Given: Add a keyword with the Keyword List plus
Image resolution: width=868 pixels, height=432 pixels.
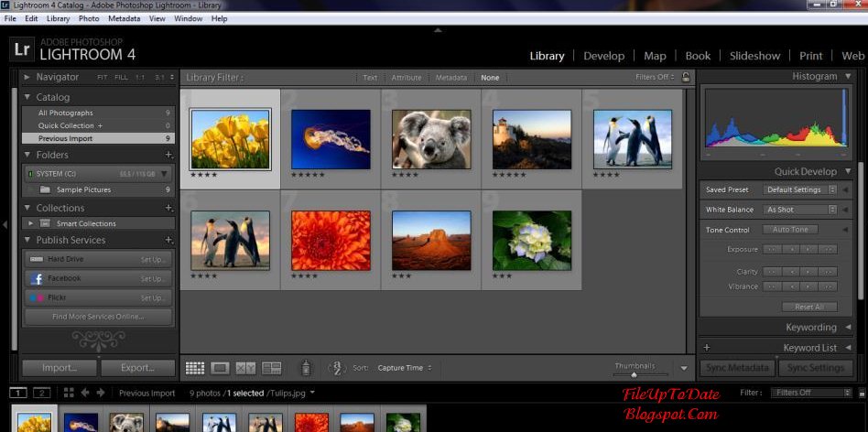Looking at the screenshot, I should pyautogui.click(x=706, y=348).
